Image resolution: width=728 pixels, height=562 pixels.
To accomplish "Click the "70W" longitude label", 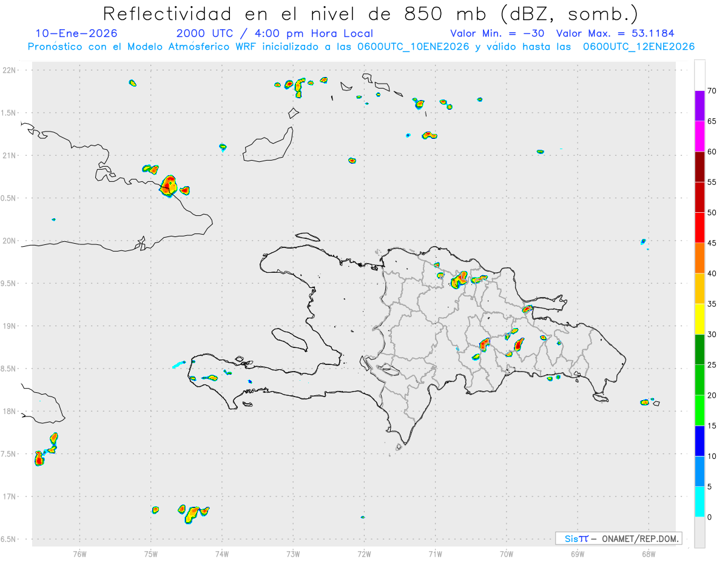I will (507, 554).
